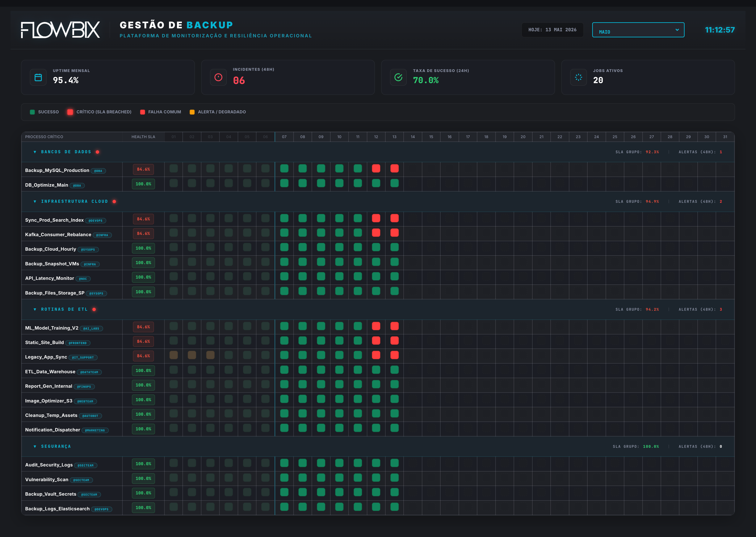This screenshot has width=756, height=537.
Task: Click the @IT_SUPPORT tag on Legacy_App_Sync
Action: 83,358
